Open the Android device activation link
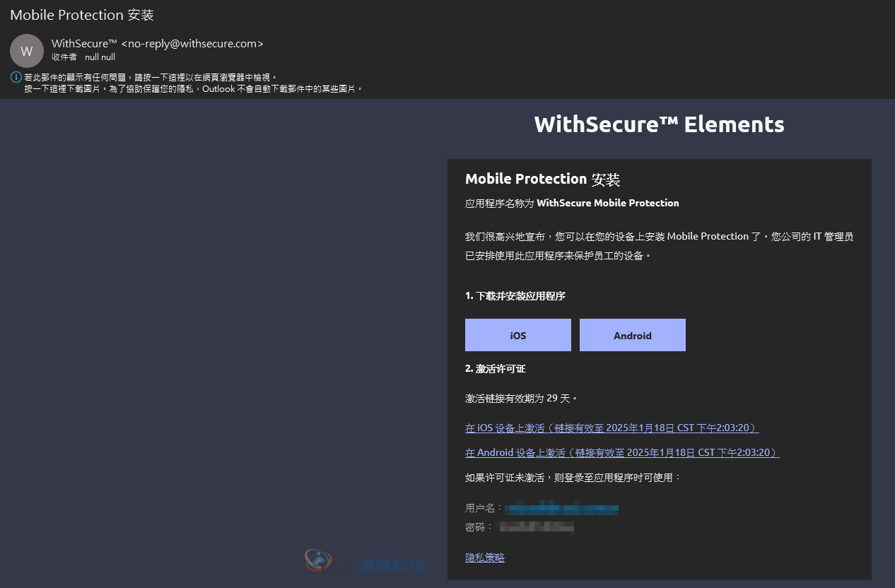This screenshot has width=895, height=588. [x=622, y=453]
